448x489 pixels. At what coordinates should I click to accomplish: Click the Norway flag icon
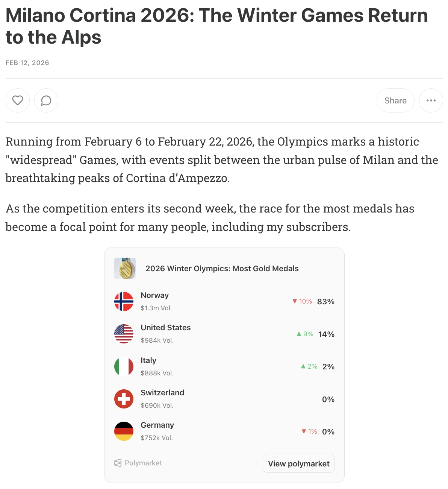point(124,301)
